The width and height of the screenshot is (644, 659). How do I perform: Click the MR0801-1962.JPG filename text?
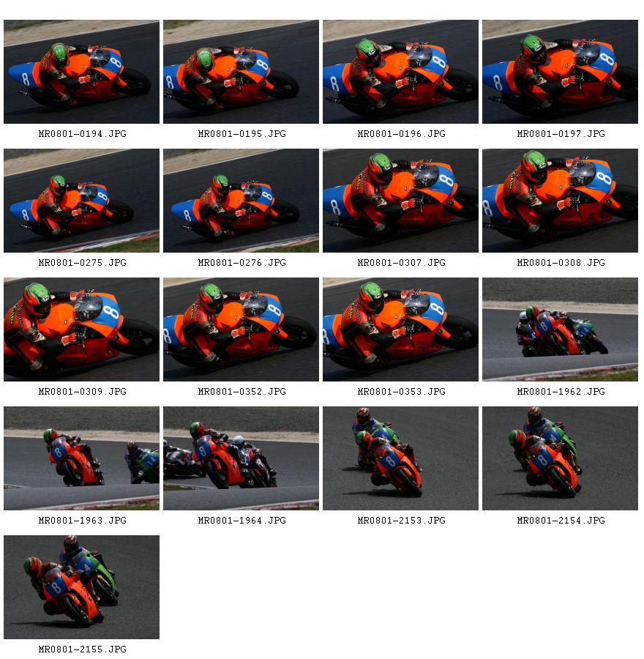click(x=561, y=392)
